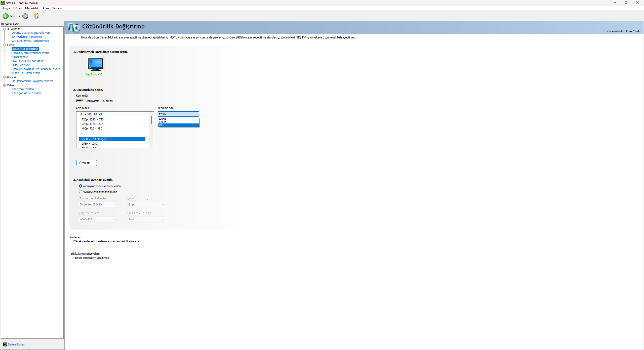Click the Home icon in toolbar

(x=36, y=16)
